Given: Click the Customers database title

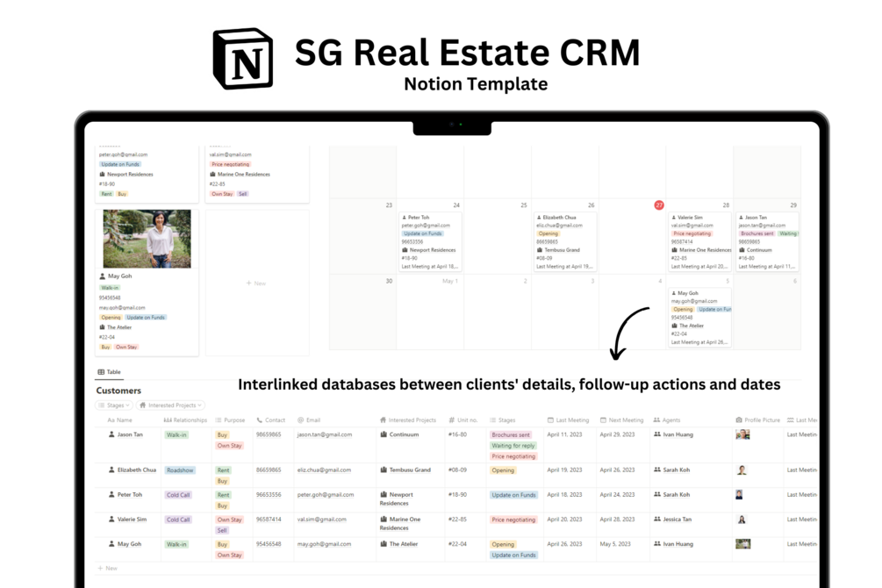Looking at the screenshot, I should tap(118, 391).
